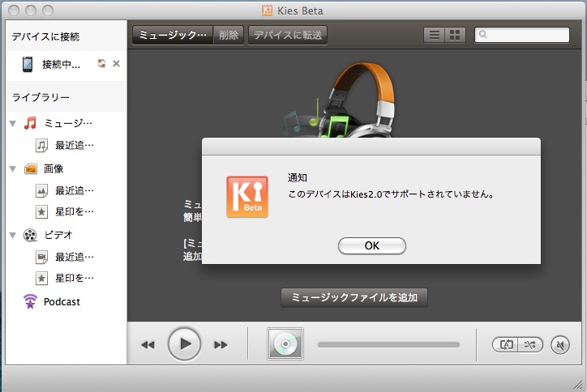
Task: Toggle the repeat mode button
Action: pyautogui.click(x=505, y=344)
